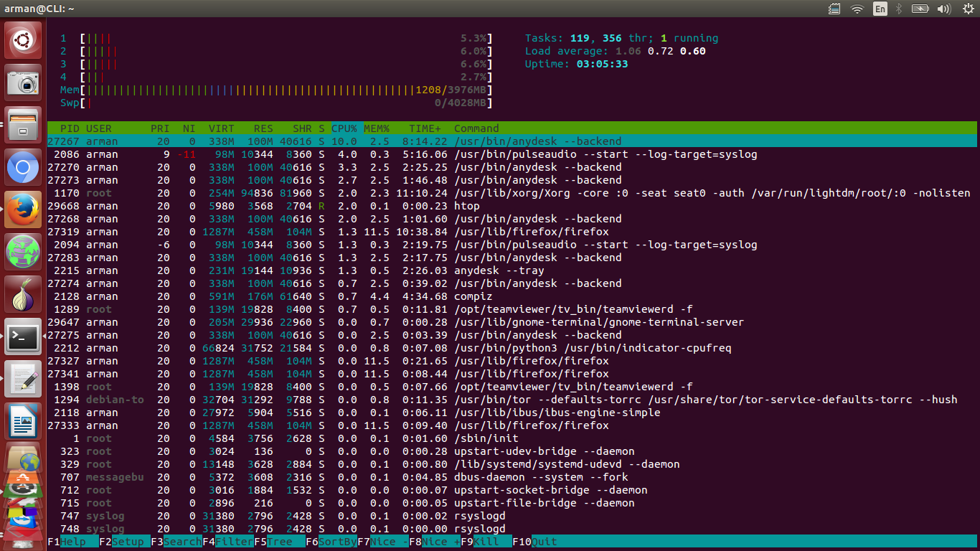This screenshot has width=980, height=551.
Task: Launch Firefox from the launcher
Action: click(x=23, y=209)
